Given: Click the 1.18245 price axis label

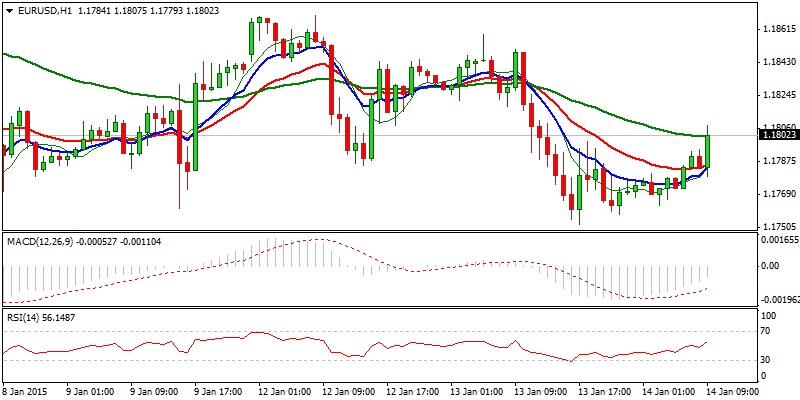Looking at the screenshot, I should [x=778, y=95].
